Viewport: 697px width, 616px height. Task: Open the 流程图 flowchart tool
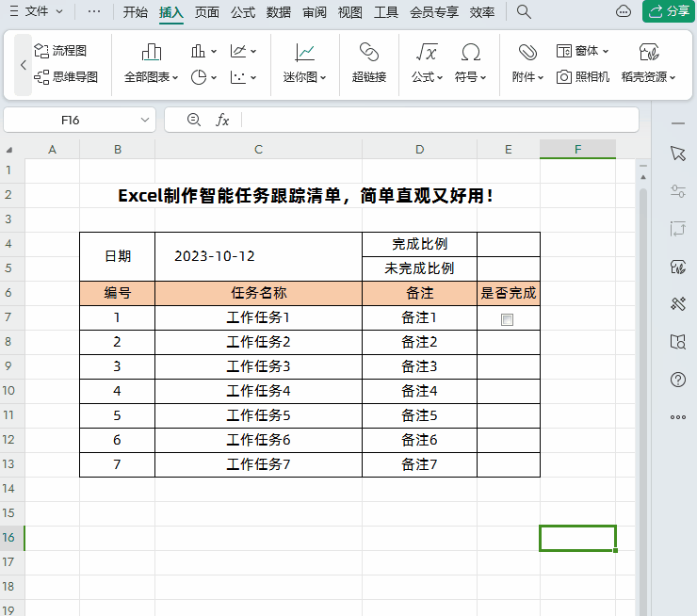60,51
